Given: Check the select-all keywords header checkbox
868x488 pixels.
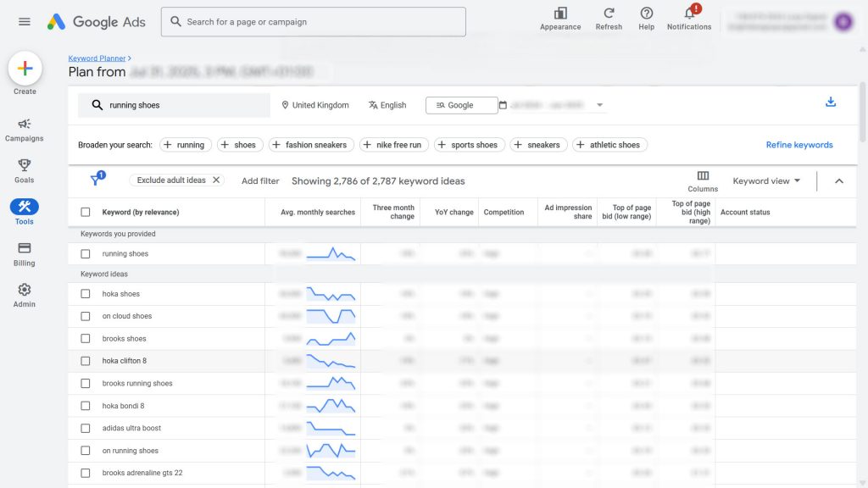Looking at the screenshot, I should click(x=85, y=213).
